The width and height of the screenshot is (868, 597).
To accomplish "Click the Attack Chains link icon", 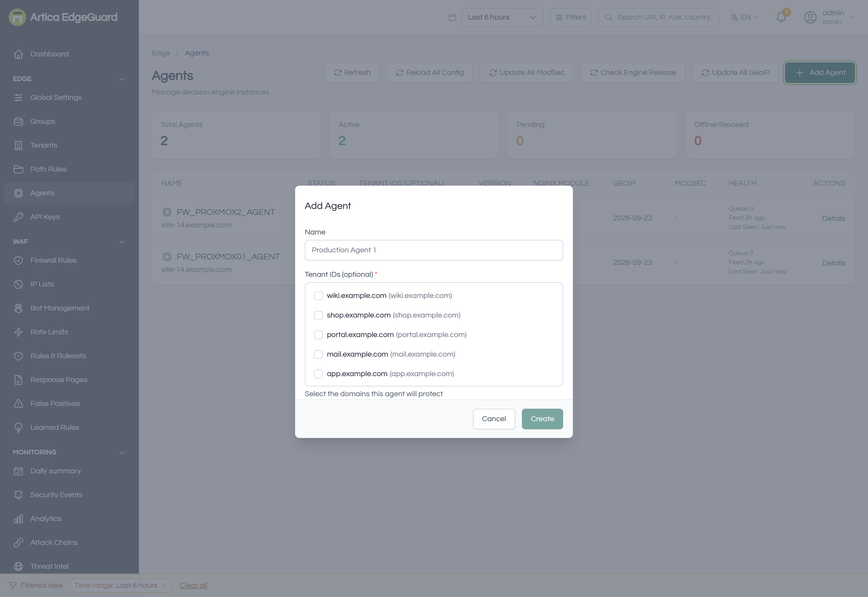I will pos(18,543).
